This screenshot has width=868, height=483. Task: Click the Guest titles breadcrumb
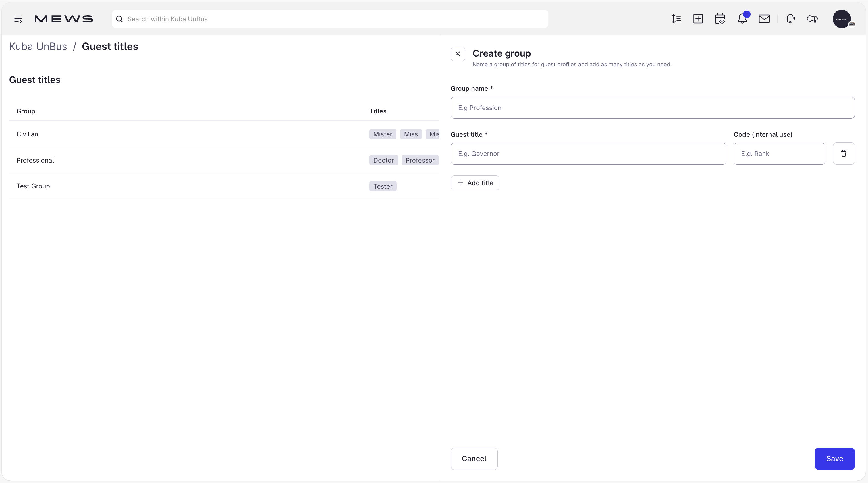(x=110, y=47)
